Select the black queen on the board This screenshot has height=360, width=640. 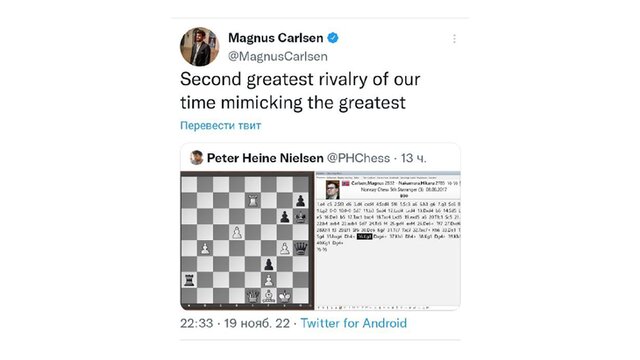[300, 248]
